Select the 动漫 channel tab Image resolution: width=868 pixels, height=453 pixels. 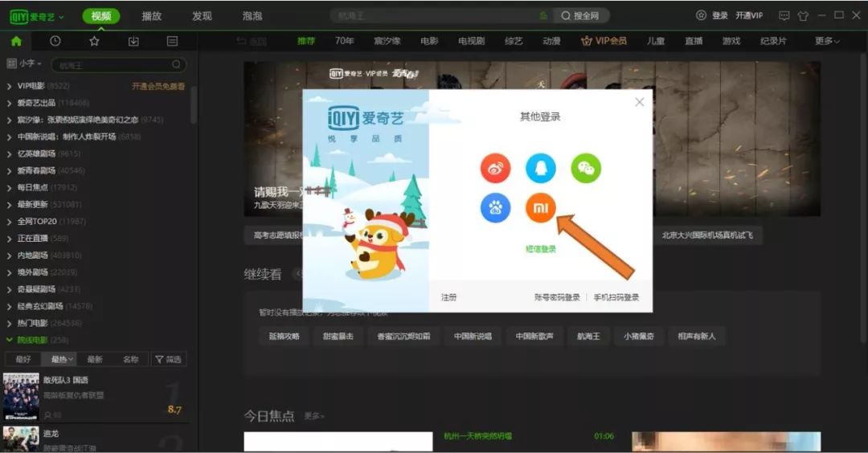pyautogui.click(x=551, y=41)
